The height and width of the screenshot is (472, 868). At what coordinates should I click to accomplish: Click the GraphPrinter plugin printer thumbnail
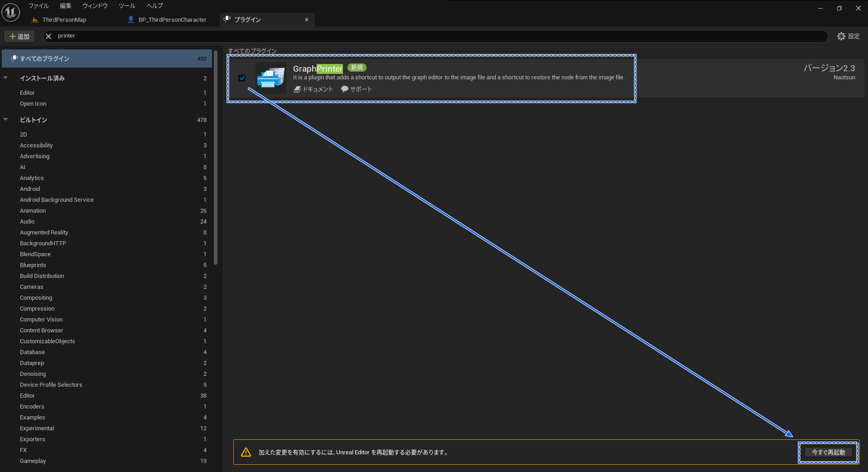tap(271, 78)
